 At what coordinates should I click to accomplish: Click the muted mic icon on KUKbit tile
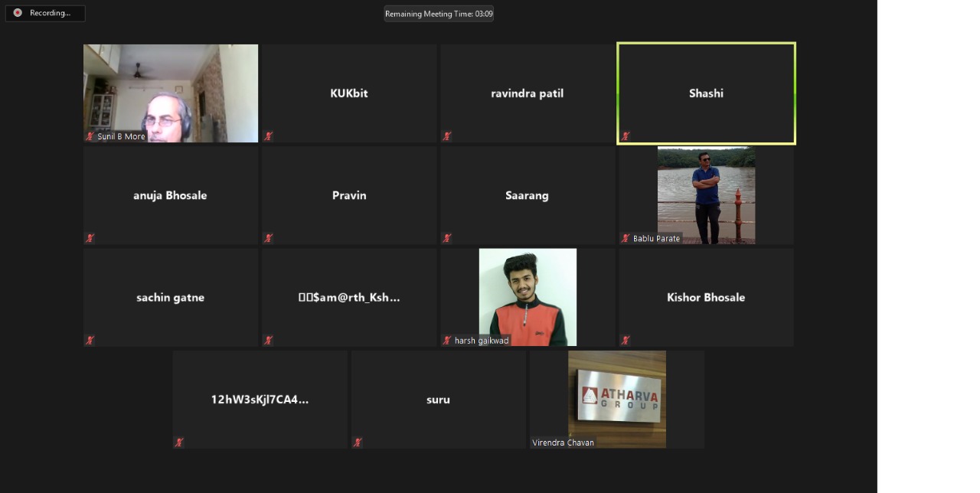(x=268, y=136)
